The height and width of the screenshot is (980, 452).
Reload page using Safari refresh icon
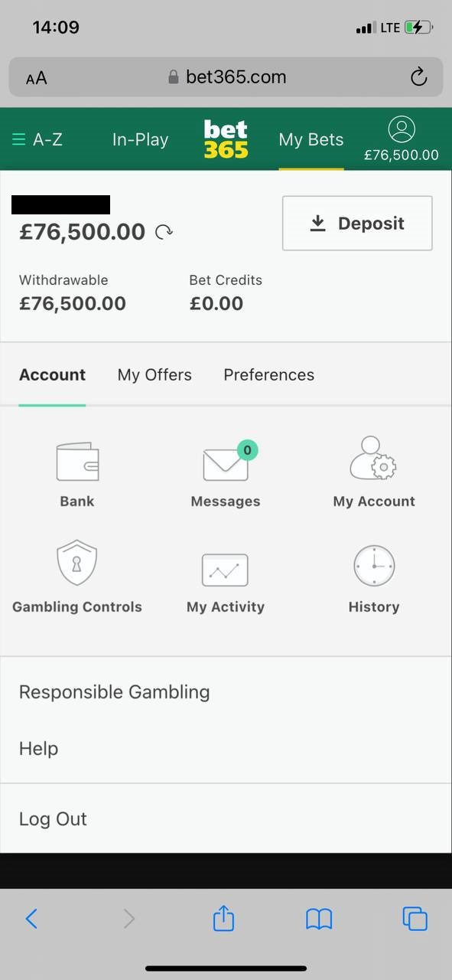(x=418, y=77)
